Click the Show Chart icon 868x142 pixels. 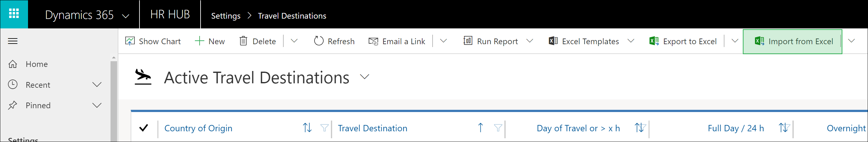130,41
